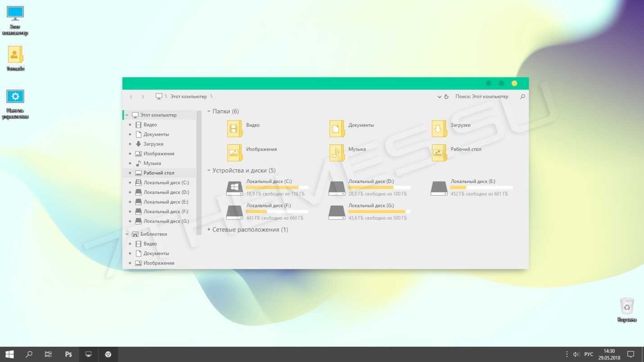Viewport: 644px width, 362px height.
Task: Click the refresh icon in address bar
Action: point(446,97)
